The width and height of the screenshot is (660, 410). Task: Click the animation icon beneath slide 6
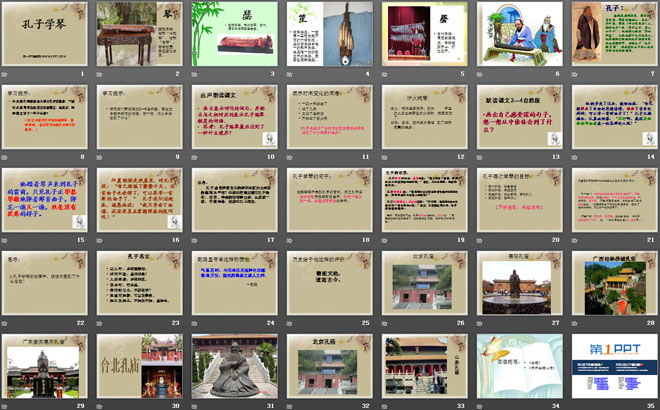(x=480, y=75)
